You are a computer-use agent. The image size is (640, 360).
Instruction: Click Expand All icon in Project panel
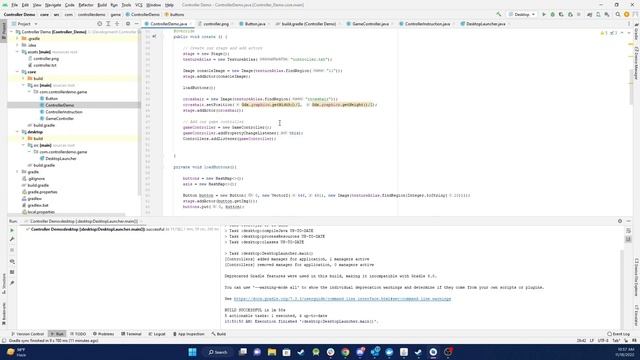click(x=108, y=24)
